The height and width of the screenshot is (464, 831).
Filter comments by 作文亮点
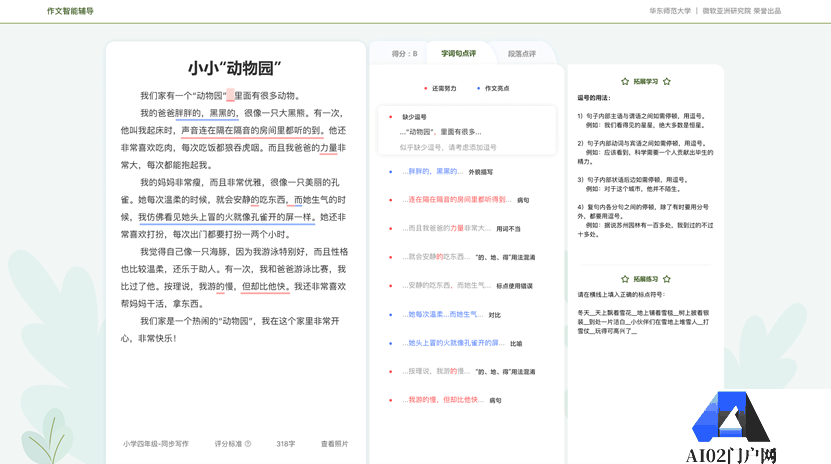point(493,88)
